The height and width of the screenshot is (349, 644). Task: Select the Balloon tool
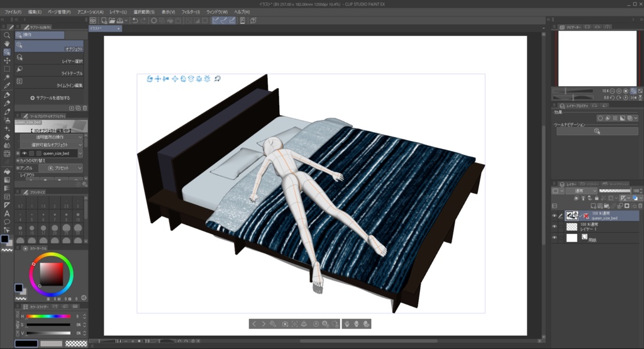[x=7, y=222]
